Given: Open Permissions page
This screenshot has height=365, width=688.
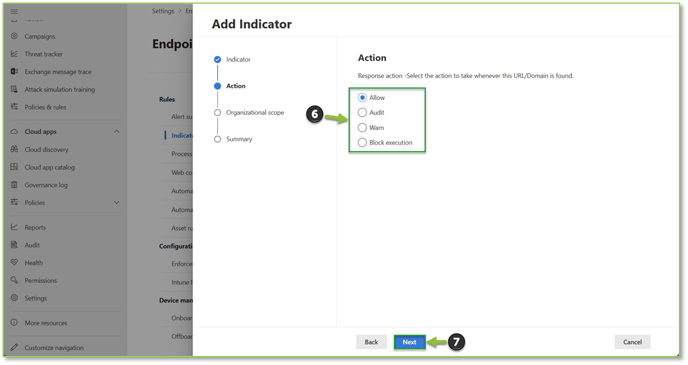Looking at the screenshot, I should tap(41, 281).
